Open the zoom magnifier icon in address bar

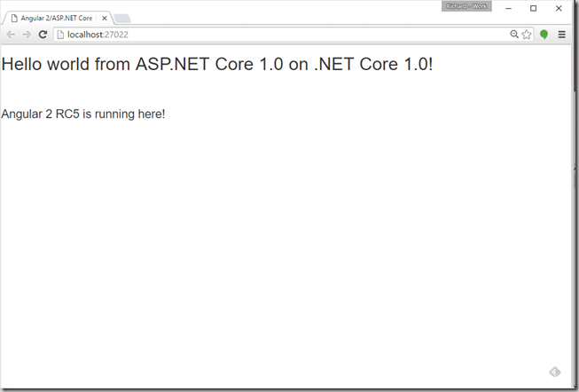click(x=514, y=35)
